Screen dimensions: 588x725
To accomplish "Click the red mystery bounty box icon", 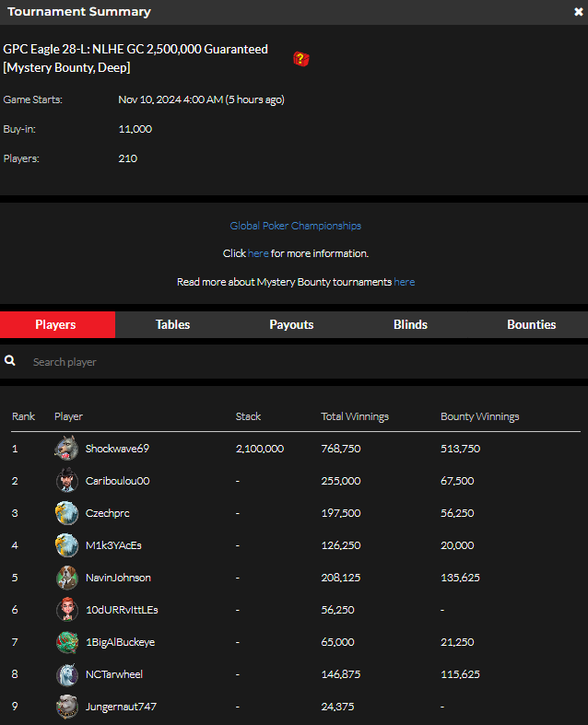I will pyautogui.click(x=301, y=59).
